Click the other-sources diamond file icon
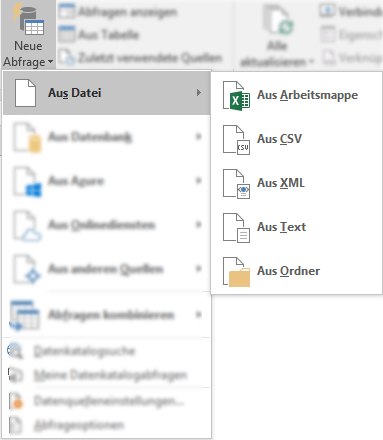This screenshot has width=383, height=440. [27, 270]
